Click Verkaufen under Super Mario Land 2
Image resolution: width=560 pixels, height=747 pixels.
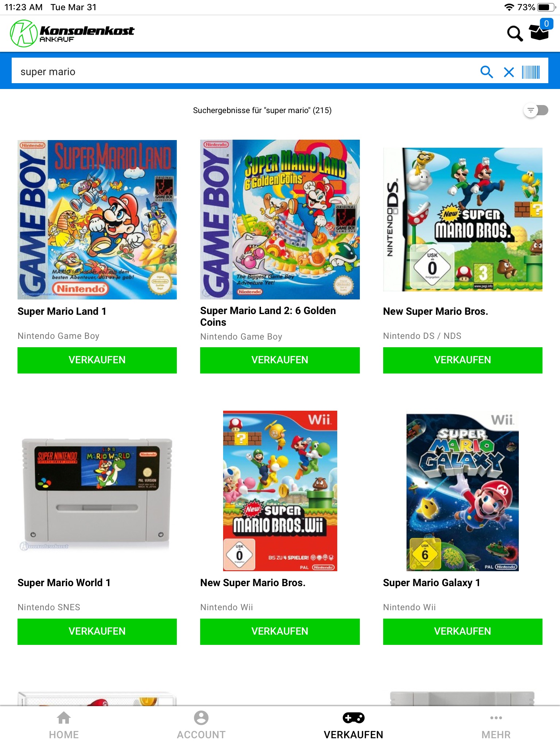click(x=280, y=360)
